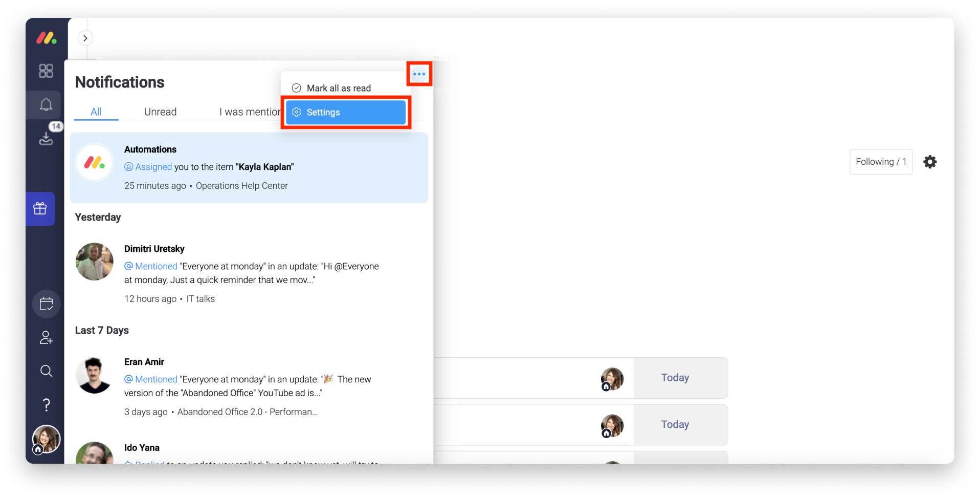Screen dimensions: 980x497
Task: Click the Help question mark icon
Action: [x=46, y=404]
